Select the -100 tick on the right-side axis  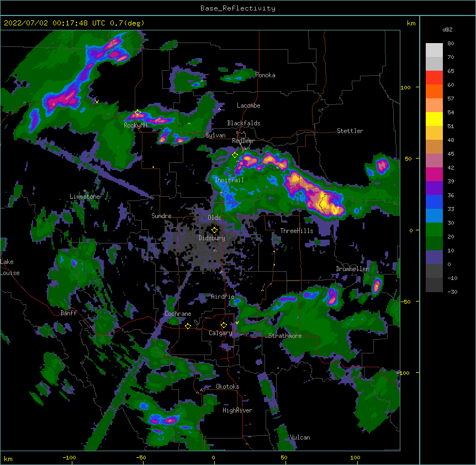(404, 373)
